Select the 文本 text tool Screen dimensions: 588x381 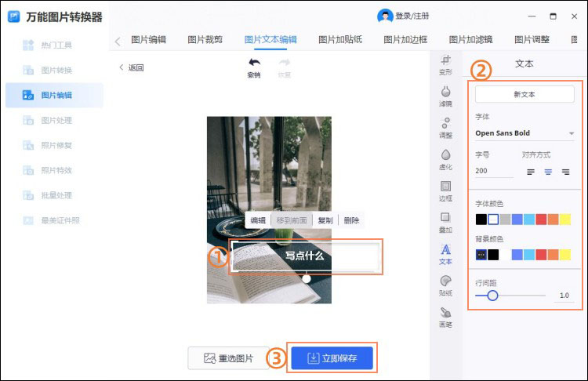pyautogui.click(x=445, y=254)
